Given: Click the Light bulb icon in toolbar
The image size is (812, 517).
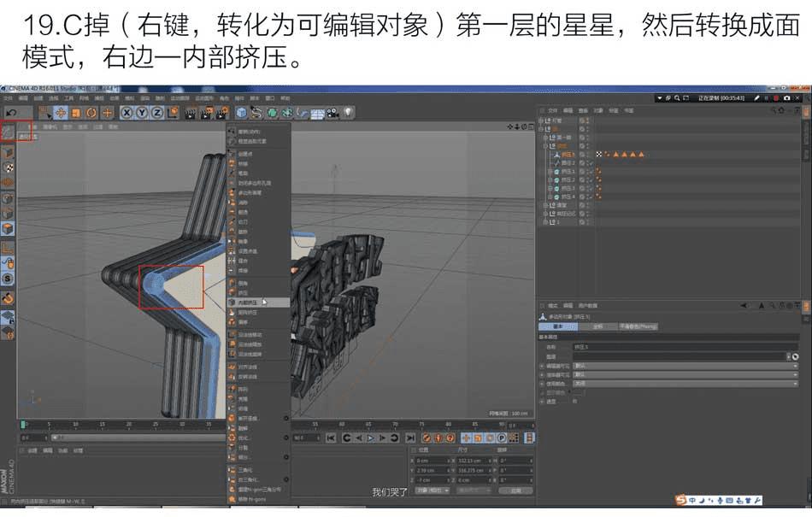Looking at the screenshot, I should coord(348,112).
